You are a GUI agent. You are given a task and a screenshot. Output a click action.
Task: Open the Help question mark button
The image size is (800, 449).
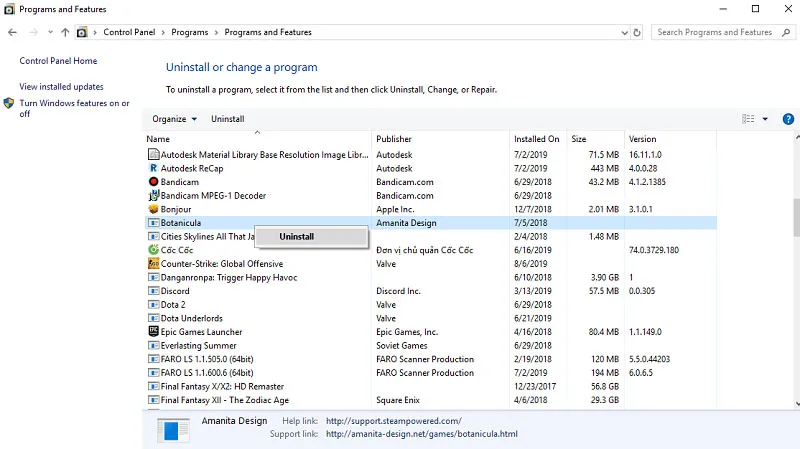click(x=788, y=119)
